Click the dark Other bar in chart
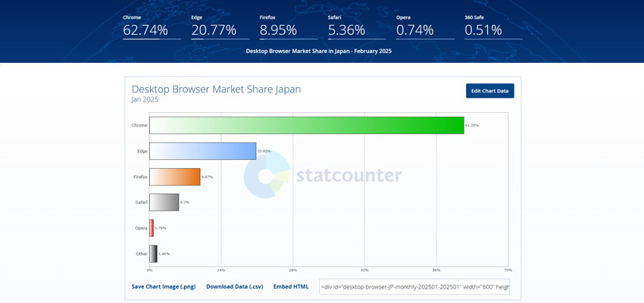The height and width of the screenshot is (303, 644). pyautogui.click(x=153, y=254)
